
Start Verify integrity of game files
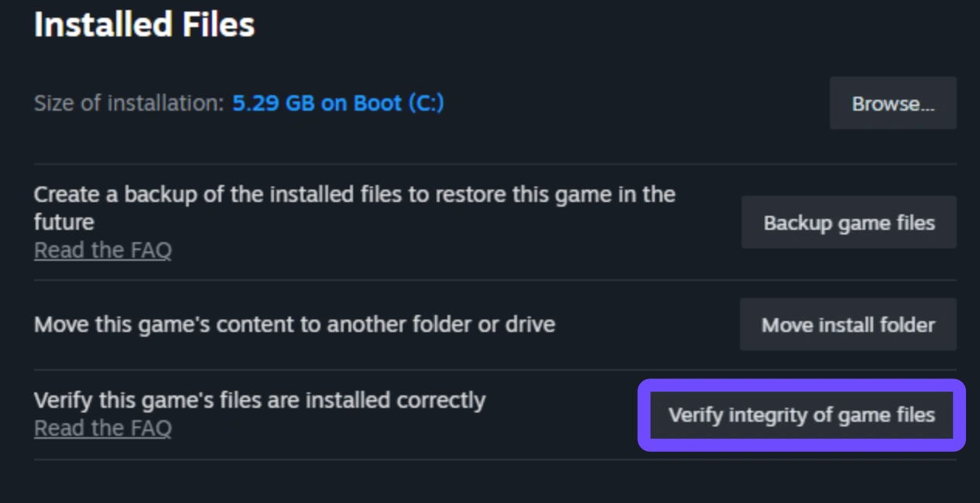tap(801, 415)
